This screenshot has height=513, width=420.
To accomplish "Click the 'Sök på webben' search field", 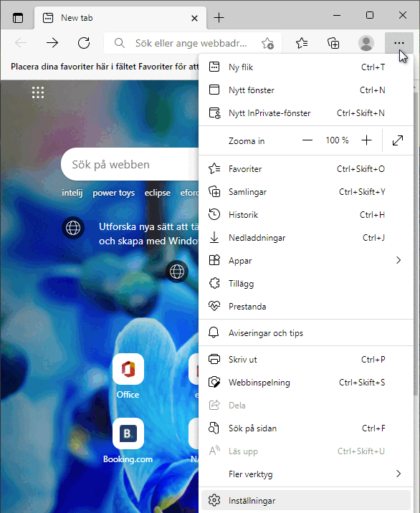I will point(130,164).
